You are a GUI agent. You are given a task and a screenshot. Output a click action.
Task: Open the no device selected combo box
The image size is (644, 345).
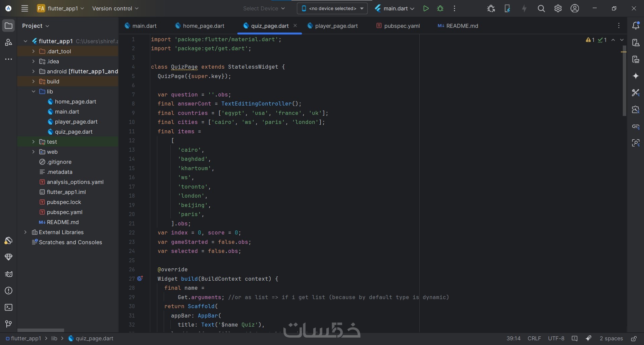(332, 8)
